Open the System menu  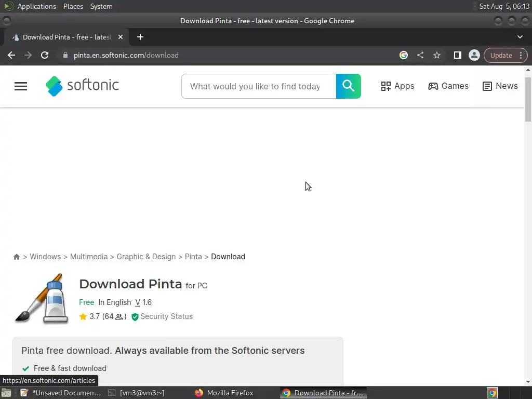point(101,6)
